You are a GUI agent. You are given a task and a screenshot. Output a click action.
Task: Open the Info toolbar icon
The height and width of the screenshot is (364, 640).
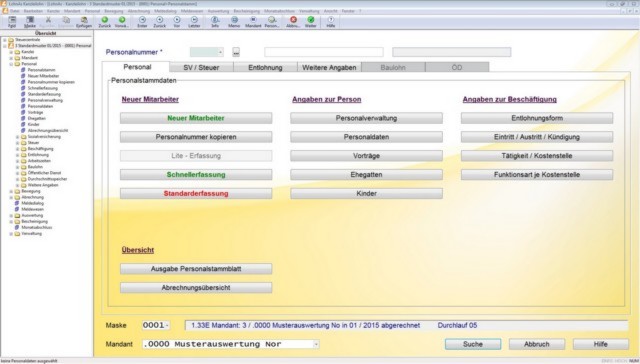[x=215, y=21]
